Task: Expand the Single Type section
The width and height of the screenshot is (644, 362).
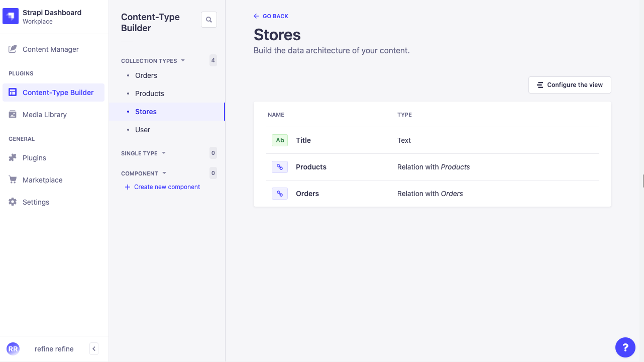Action: (163, 153)
